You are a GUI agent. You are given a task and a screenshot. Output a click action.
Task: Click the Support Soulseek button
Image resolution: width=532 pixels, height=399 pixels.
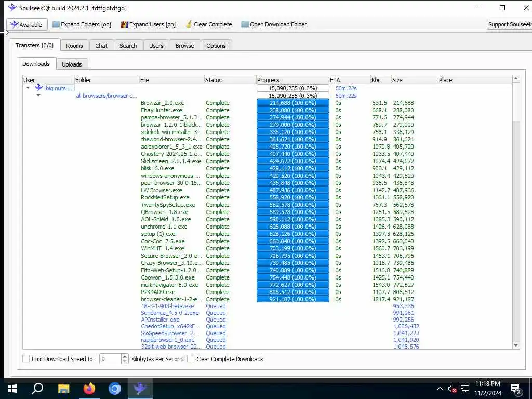click(509, 24)
